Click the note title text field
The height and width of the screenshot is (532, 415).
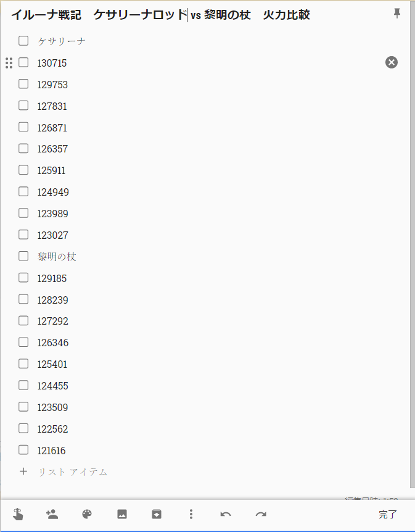tap(160, 15)
